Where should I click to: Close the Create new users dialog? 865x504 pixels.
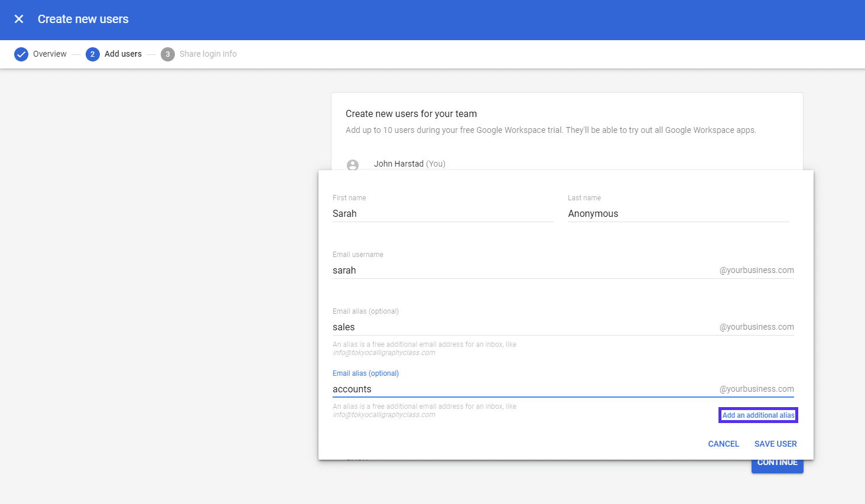point(19,19)
